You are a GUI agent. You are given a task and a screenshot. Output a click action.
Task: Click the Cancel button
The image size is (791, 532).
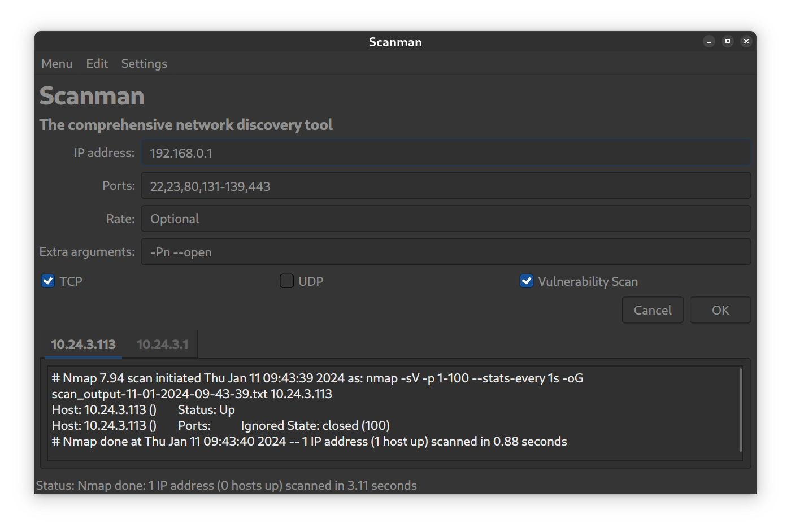tap(653, 310)
